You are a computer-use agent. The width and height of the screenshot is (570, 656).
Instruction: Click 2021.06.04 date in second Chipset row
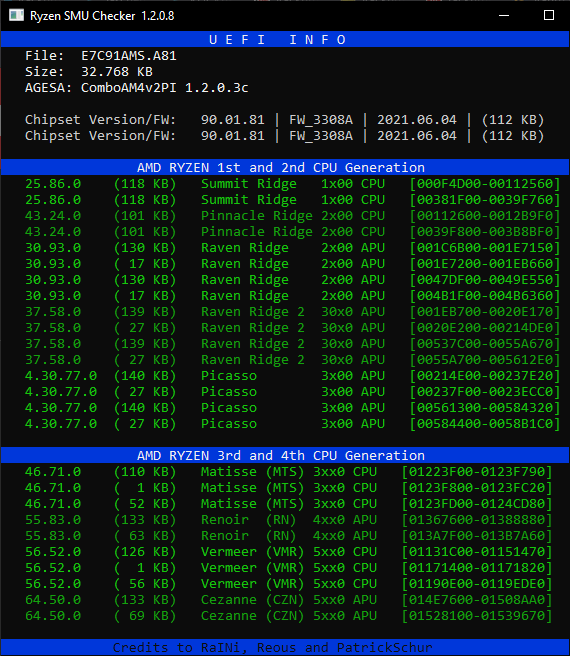[x=417, y=136]
